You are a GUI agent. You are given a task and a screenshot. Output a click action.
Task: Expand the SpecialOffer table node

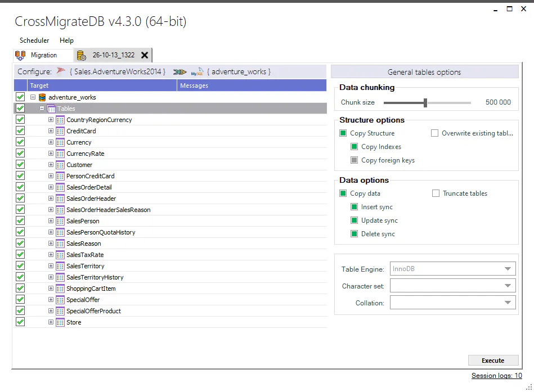click(51, 299)
